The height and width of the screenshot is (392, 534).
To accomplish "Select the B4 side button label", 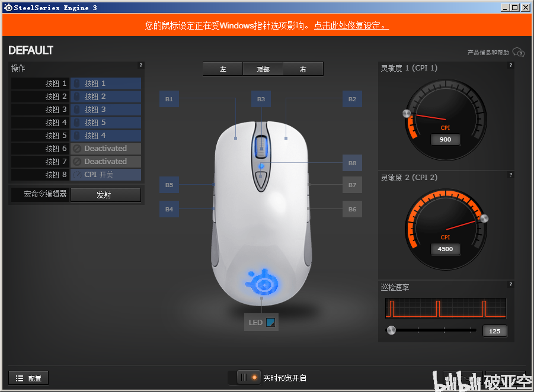I will [169, 209].
